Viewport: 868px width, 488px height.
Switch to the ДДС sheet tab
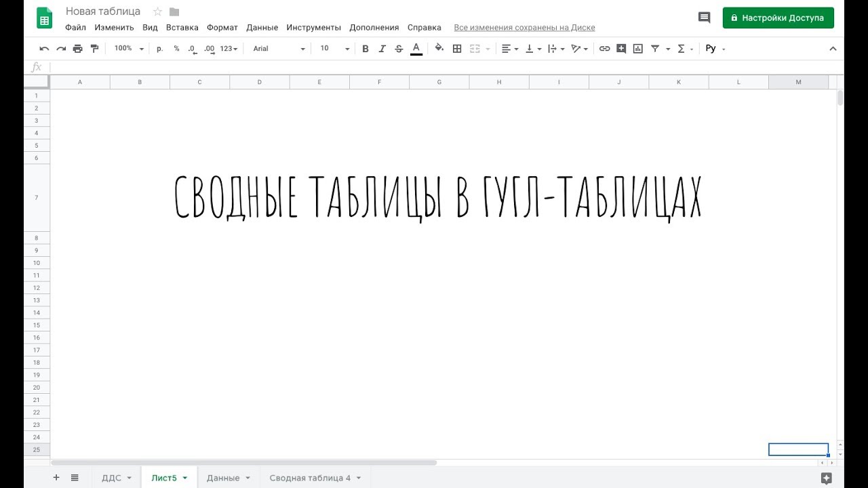111,478
